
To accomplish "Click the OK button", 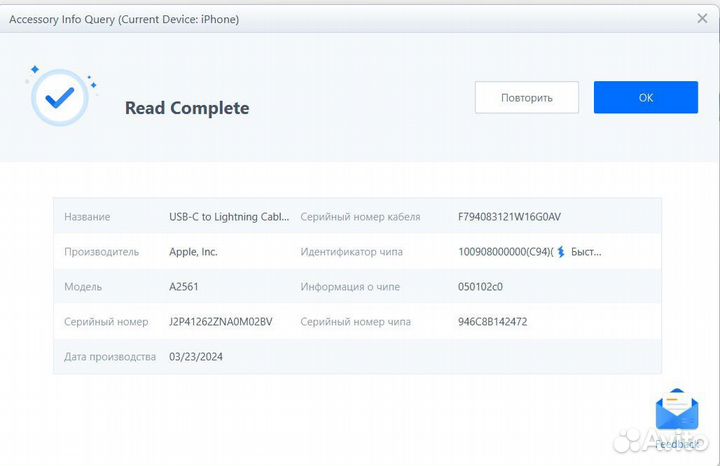I will pos(646,97).
